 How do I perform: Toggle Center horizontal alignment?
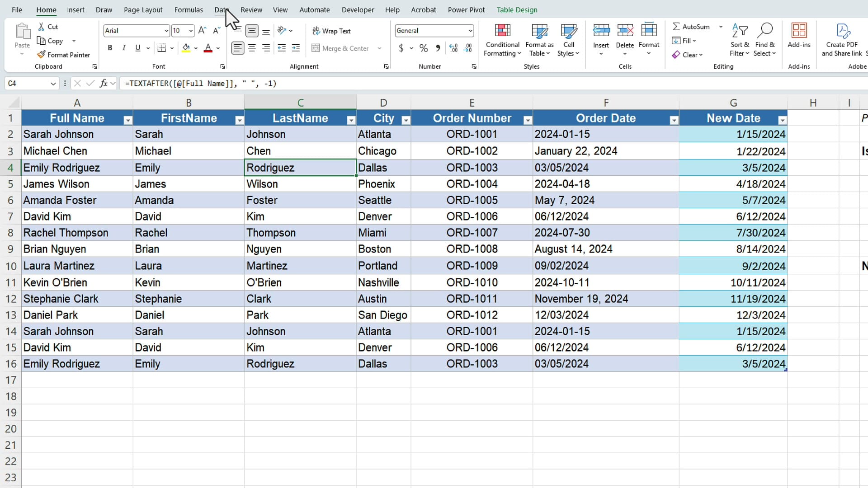click(x=252, y=48)
